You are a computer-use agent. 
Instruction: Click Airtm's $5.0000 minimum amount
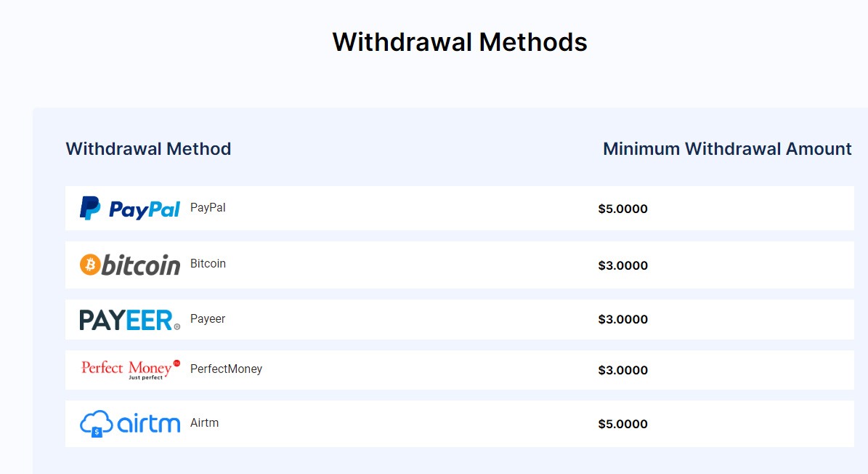click(x=622, y=424)
